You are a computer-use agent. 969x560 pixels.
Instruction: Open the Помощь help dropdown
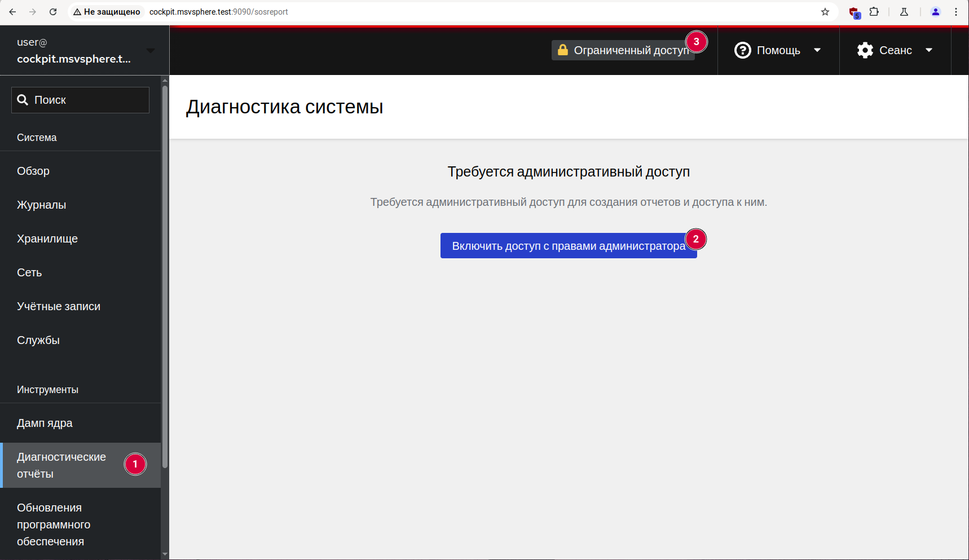778,50
